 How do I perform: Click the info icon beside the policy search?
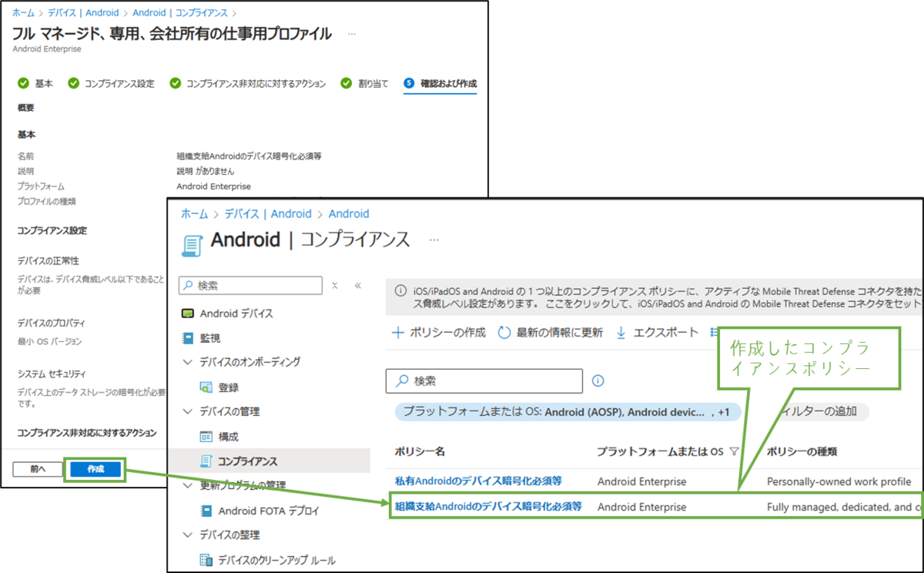click(598, 380)
